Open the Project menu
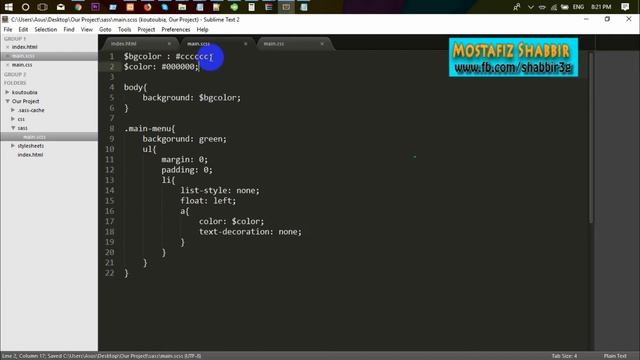The width and height of the screenshot is (640, 360). 146,29
